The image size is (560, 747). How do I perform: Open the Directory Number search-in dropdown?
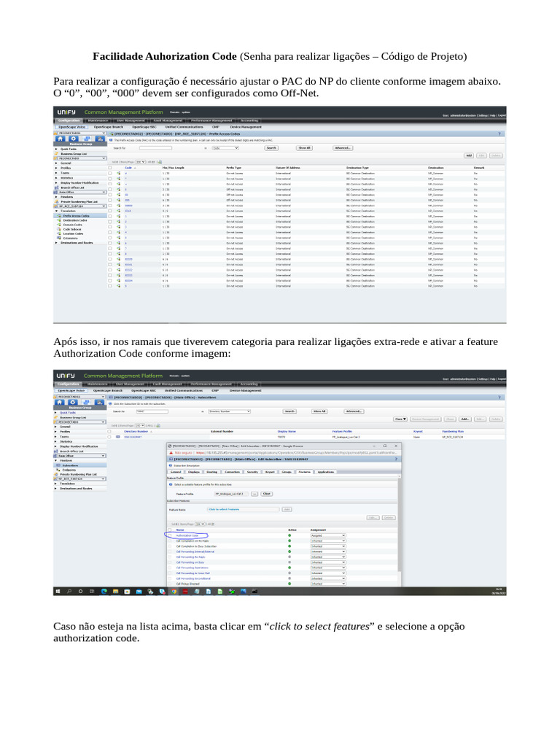click(x=230, y=411)
